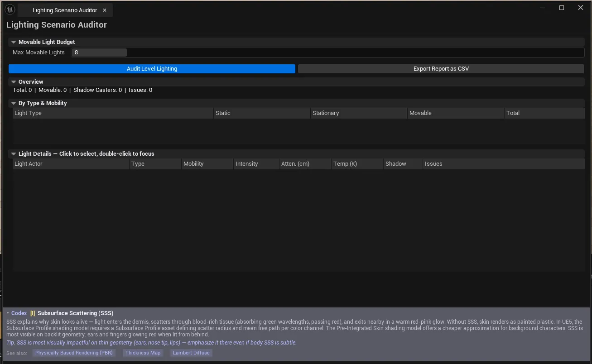
Task: Collapse the Overview section
Action: pos(14,82)
